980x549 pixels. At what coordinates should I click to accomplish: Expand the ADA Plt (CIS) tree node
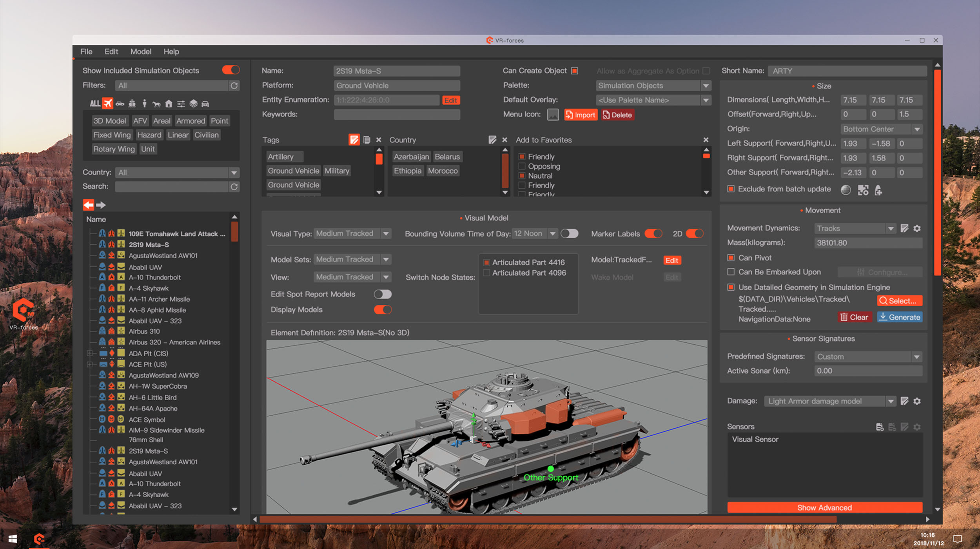90,353
